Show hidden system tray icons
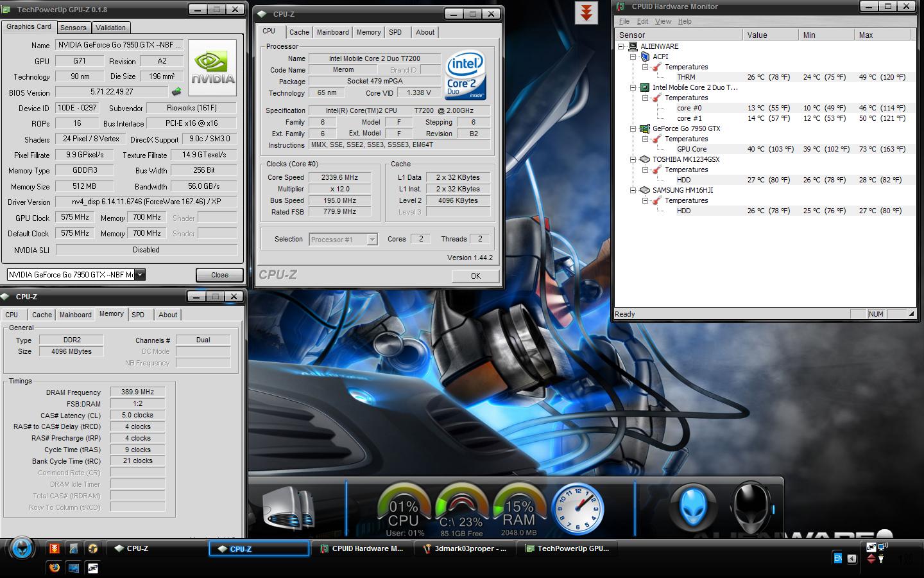The width and height of the screenshot is (924, 578). point(852,559)
